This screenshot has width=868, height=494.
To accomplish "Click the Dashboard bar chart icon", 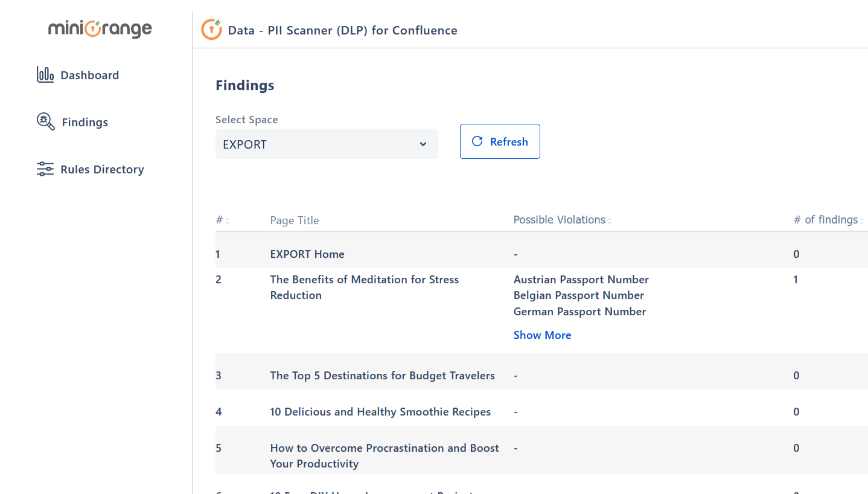I will [45, 75].
